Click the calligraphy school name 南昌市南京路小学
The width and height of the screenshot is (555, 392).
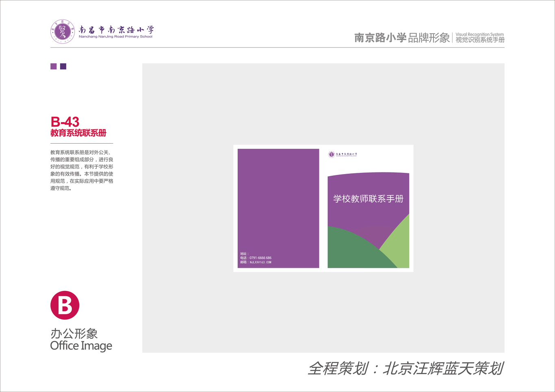pos(116,30)
